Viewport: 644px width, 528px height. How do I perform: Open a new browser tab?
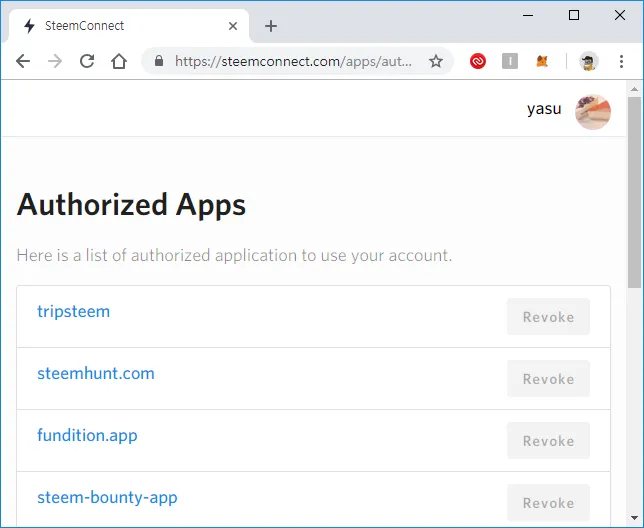[x=271, y=26]
